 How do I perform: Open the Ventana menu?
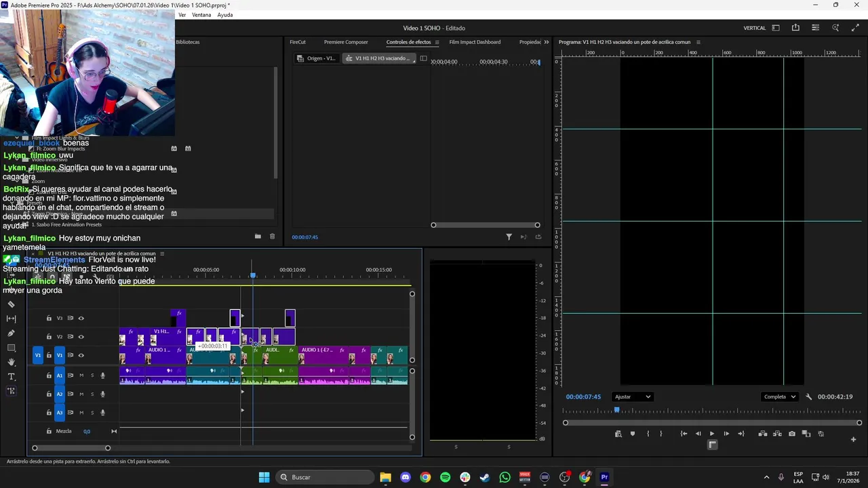pyautogui.click(x=201, y=15)
